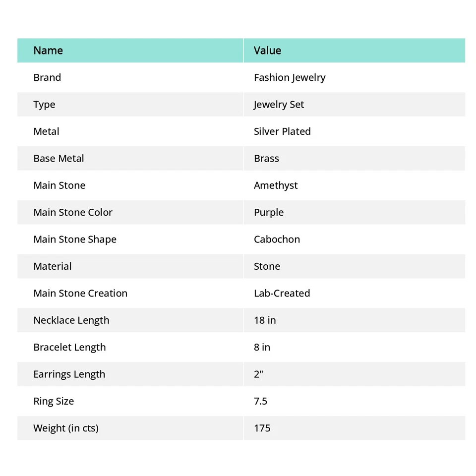Select the Brass value cell

point(266,159)
